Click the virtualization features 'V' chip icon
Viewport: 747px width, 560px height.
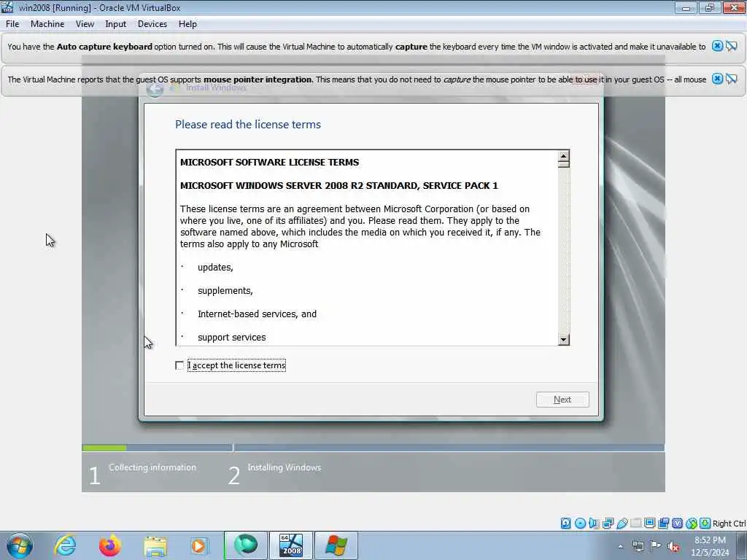[x=678, y=524]
